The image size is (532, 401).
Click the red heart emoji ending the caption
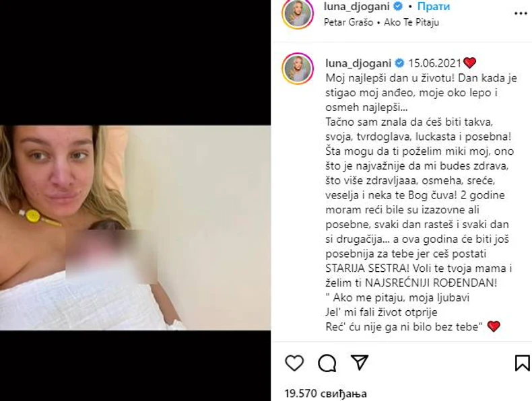point(494,327)
